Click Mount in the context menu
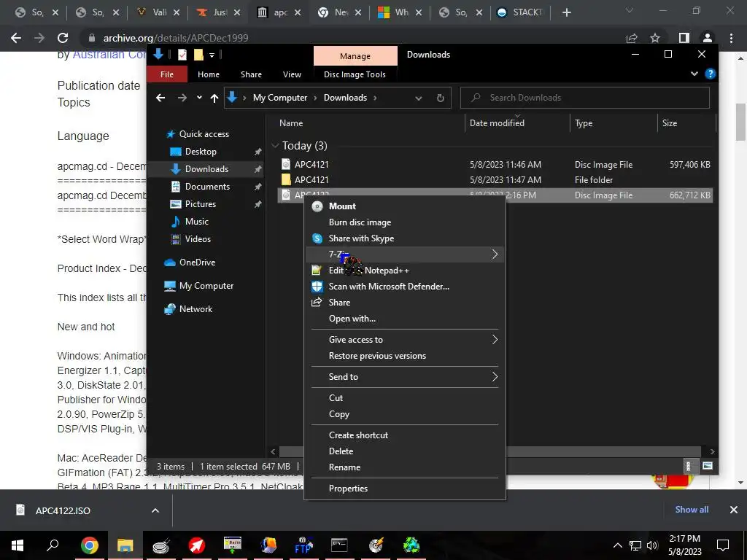747x560 pixels. [342, 206]
